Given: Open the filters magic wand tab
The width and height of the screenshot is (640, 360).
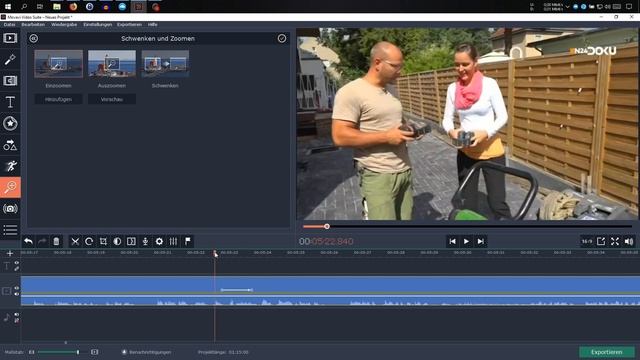Looking at the screenshot, I should coord(10,60).
